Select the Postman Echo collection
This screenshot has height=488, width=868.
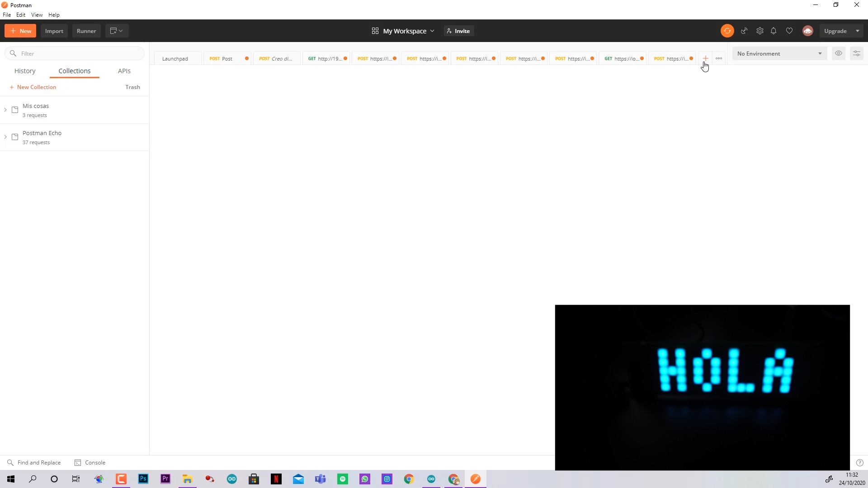(75, 137)
